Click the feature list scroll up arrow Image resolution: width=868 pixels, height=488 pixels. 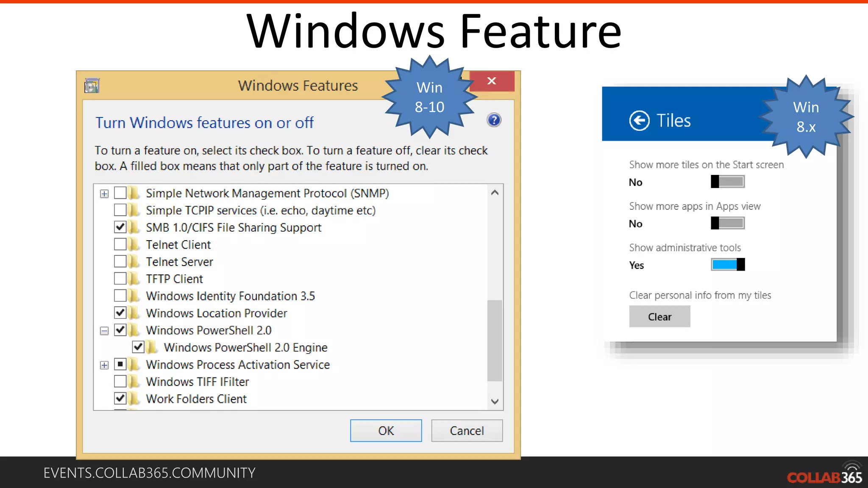tap(495, 193)
